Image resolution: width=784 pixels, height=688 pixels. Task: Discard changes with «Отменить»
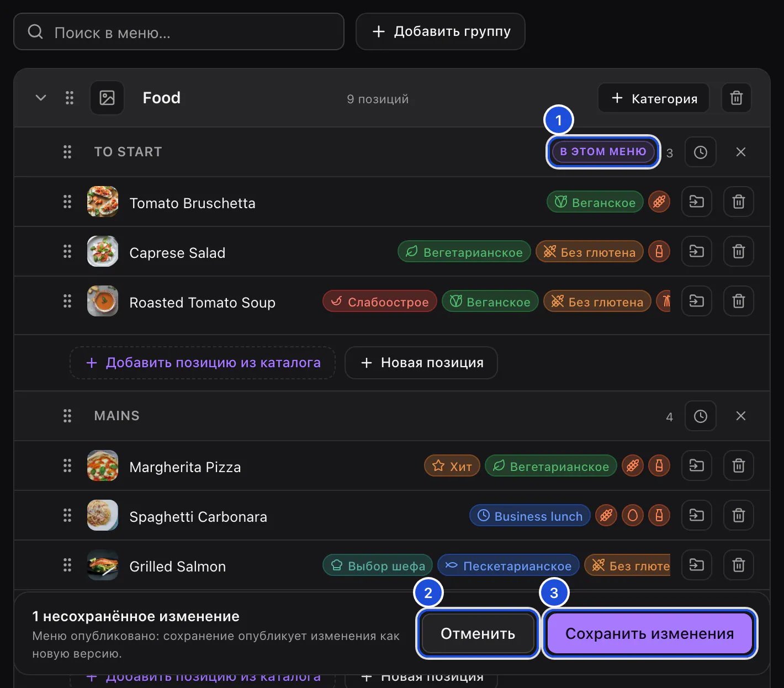point(478,634)
